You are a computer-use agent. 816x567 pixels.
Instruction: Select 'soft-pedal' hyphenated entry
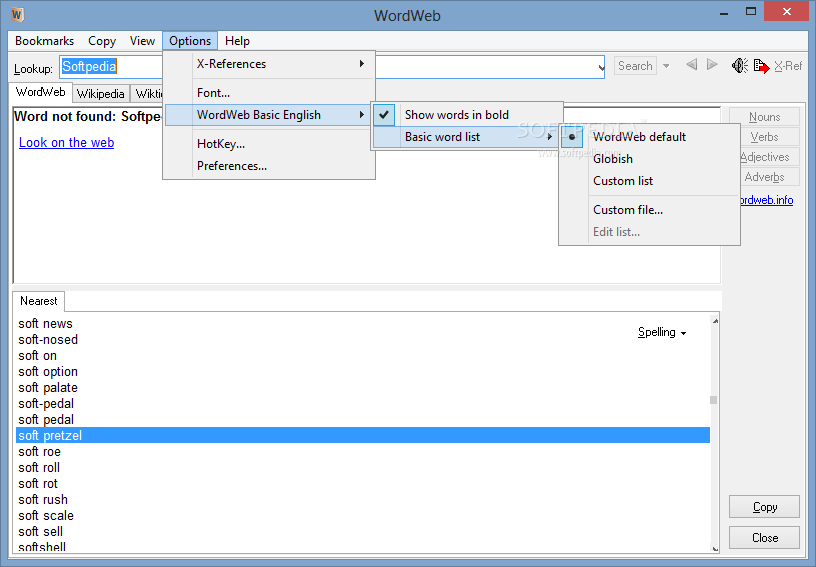click(363, 404)
